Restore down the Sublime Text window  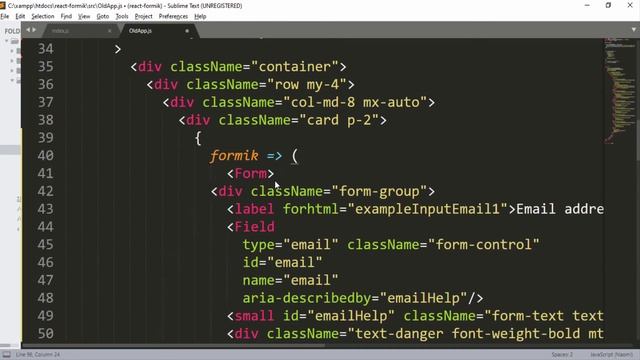[x=608, y=5]
